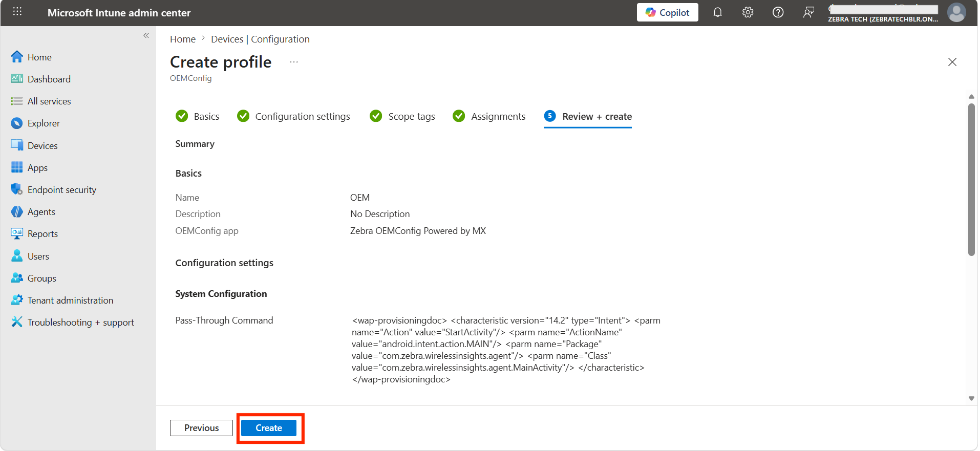
Task: Click the wap-provisioningdoc XML value
Action: coord(506,350)
